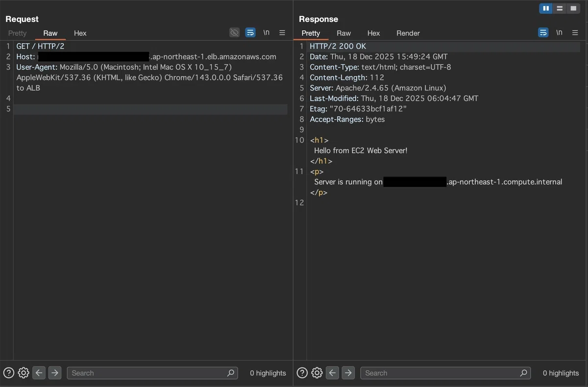Toggle line wrap icon in Request panel

pos(250,32)
